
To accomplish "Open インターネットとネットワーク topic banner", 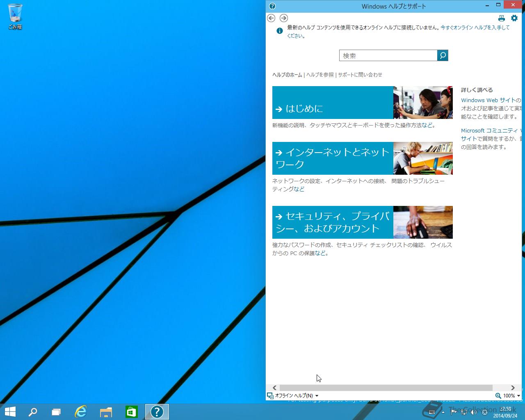I will coord(333,158).
